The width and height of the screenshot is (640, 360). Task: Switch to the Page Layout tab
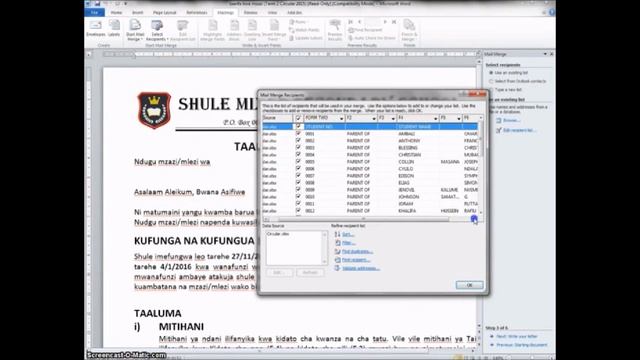pos(164,13)
